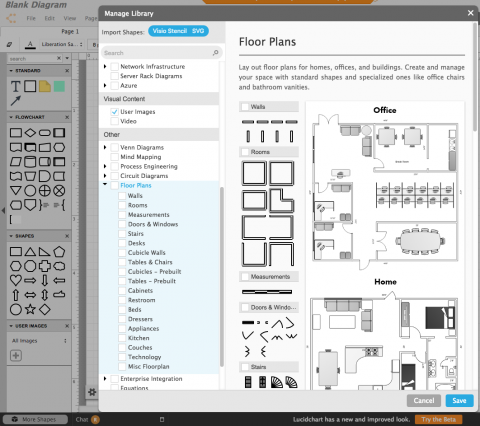The width and height of the screenshot is (480, 426).
Task: Open the font family dropdown
Action: pyautogui.click(x=62, y=44)
